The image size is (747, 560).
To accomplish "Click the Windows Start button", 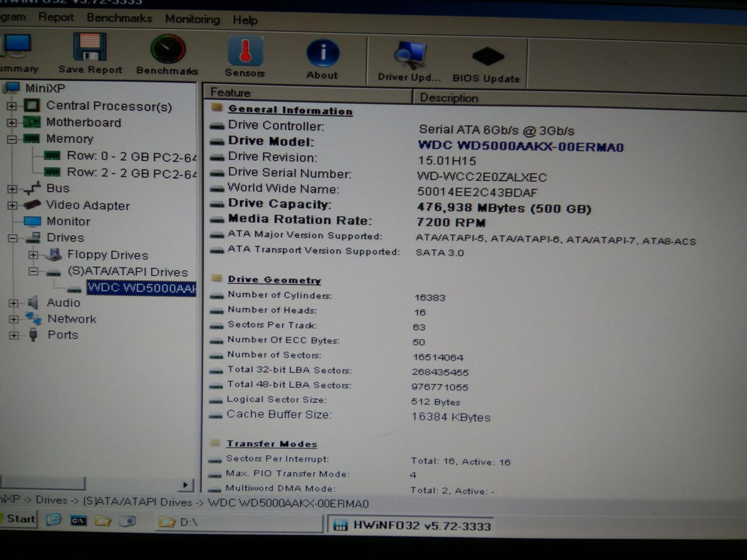I will [x=19, y=519].
